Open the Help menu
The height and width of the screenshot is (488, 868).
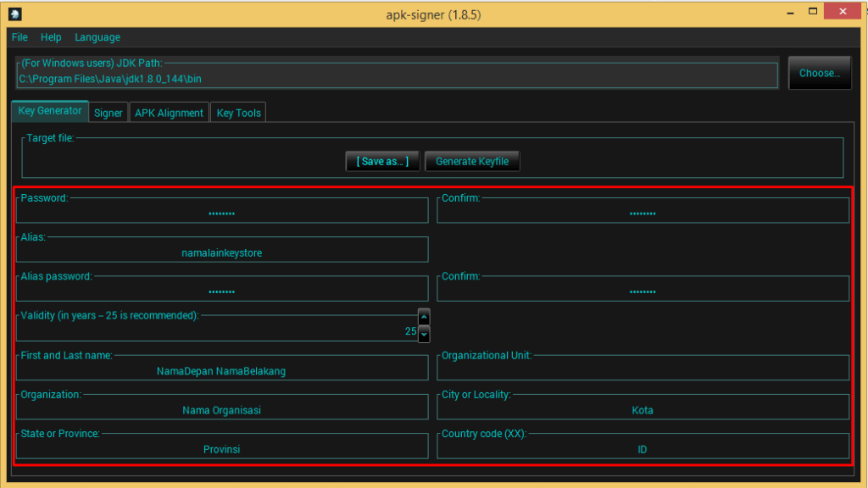pyautogui.click(x=51, y=37)
